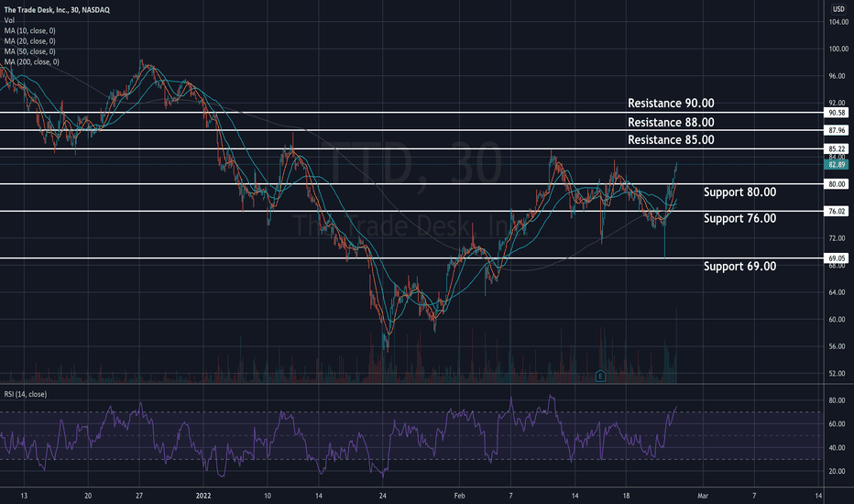Click the 76.02 price line tag
Screen dimensions: 854x504
837,212
